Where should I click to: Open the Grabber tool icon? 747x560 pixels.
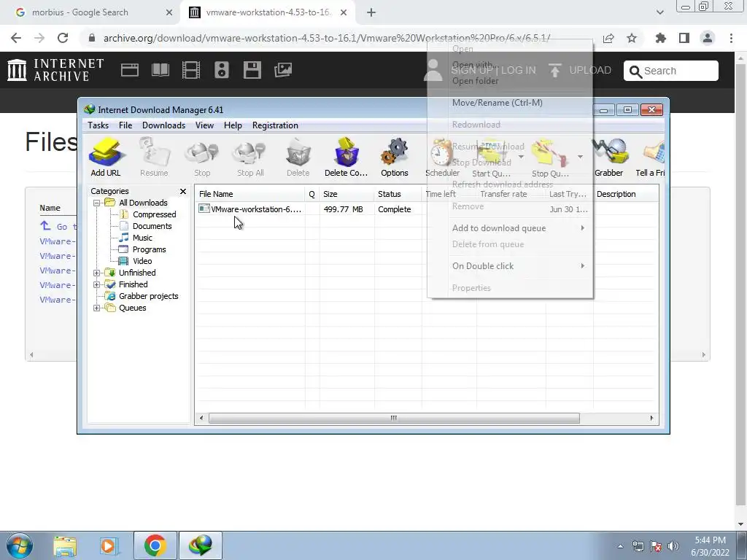(609, 157)
